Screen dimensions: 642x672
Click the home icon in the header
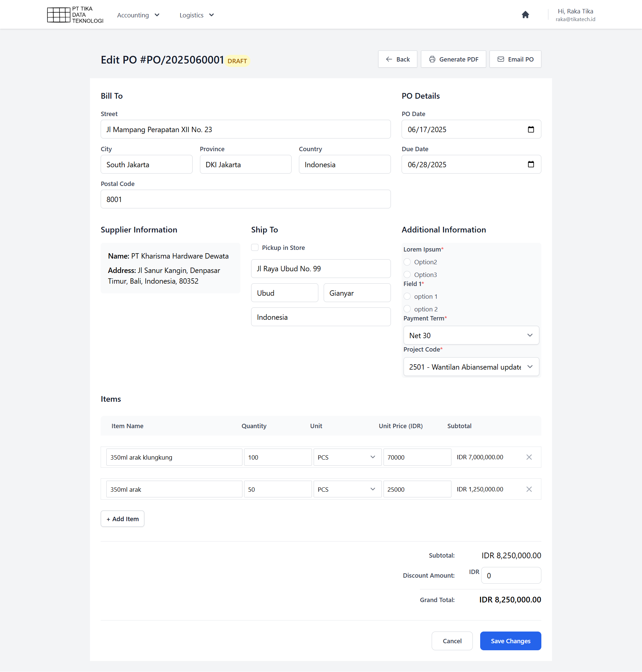[525, 15]
